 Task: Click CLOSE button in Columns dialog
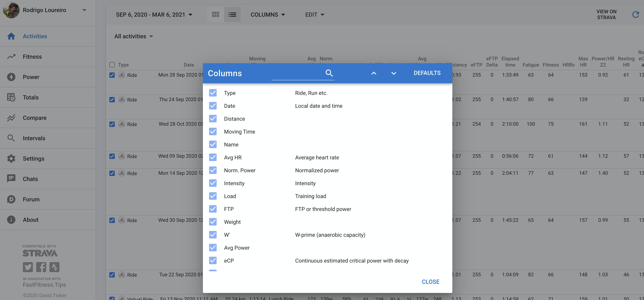click(431, 282)
